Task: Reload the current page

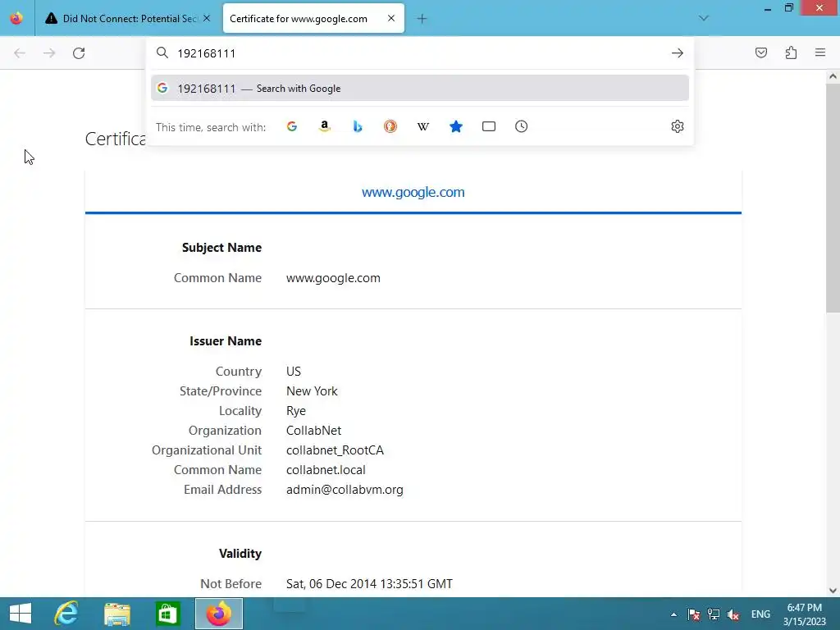Action: [79, 52]
